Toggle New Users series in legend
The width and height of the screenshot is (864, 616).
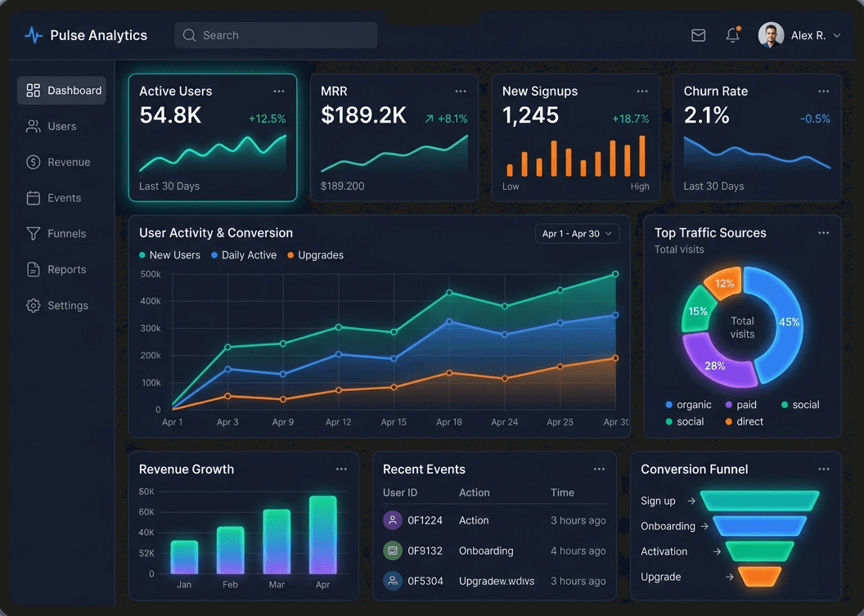pos(169,255)
